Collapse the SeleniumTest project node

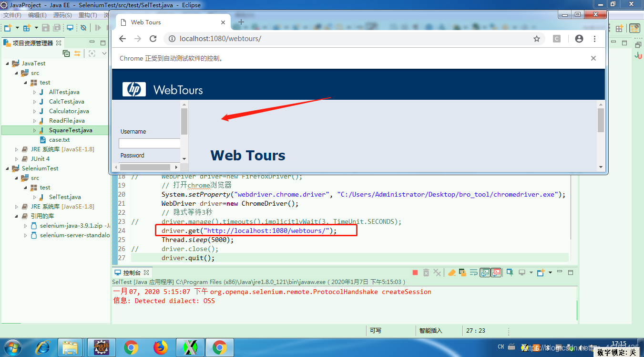(x=8, y=168)
